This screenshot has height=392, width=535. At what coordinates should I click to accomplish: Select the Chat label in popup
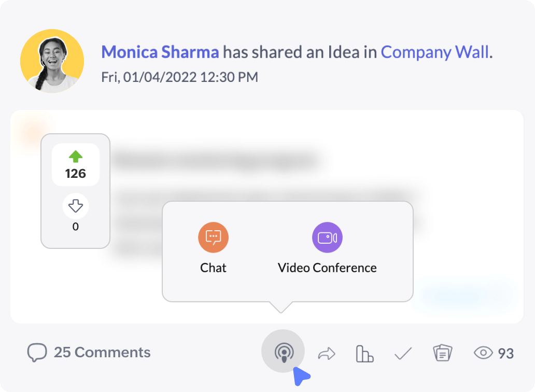213,268
